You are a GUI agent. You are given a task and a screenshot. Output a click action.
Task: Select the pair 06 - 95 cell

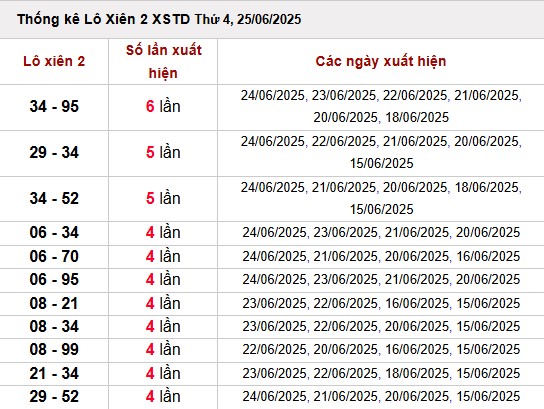click(54, 280)
